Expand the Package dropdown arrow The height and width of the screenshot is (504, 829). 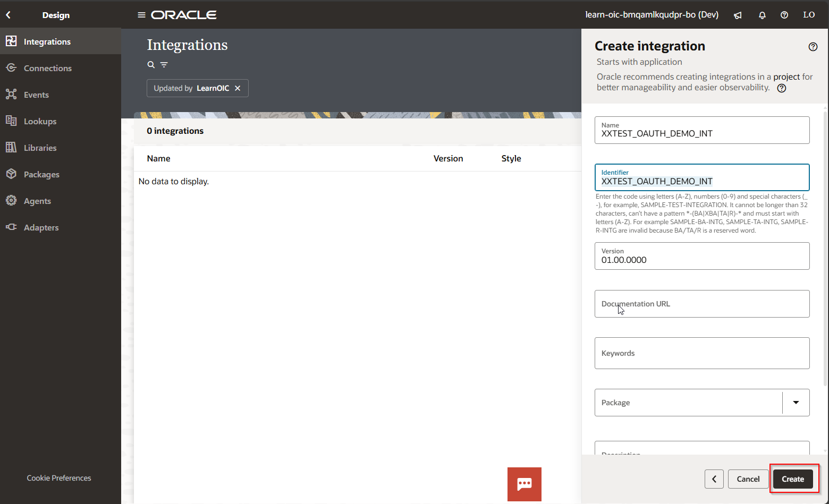click(x=796, y=403)
